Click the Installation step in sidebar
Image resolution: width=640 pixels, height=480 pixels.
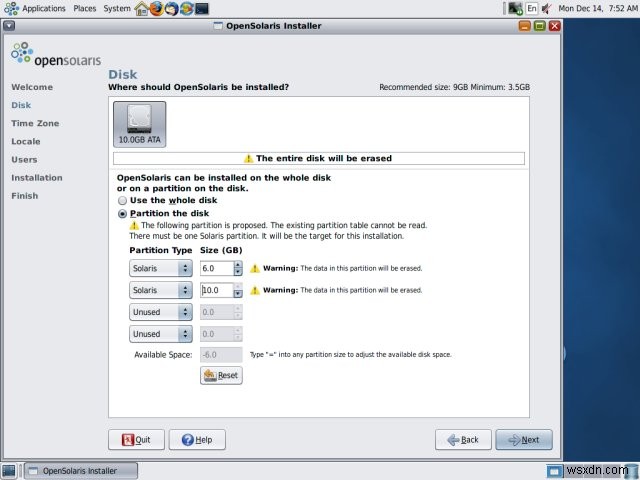pos(37,178)
